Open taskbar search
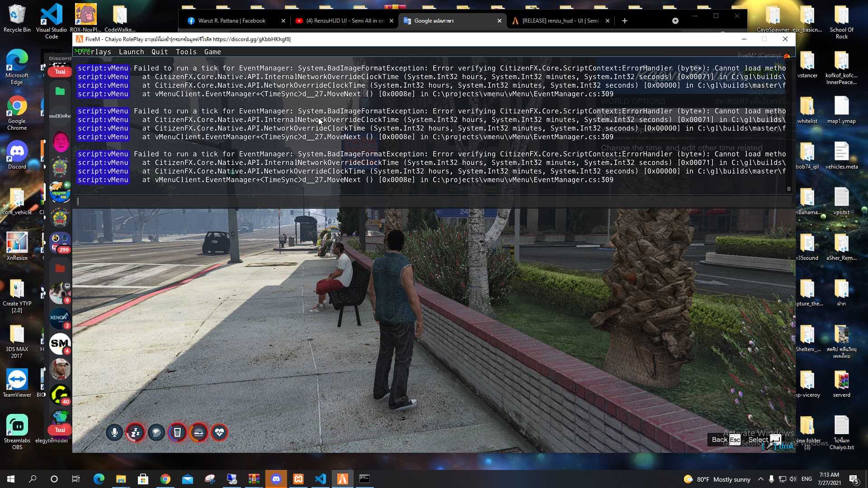Viewport: 868px width, 488px height. (x=33, y=479)
